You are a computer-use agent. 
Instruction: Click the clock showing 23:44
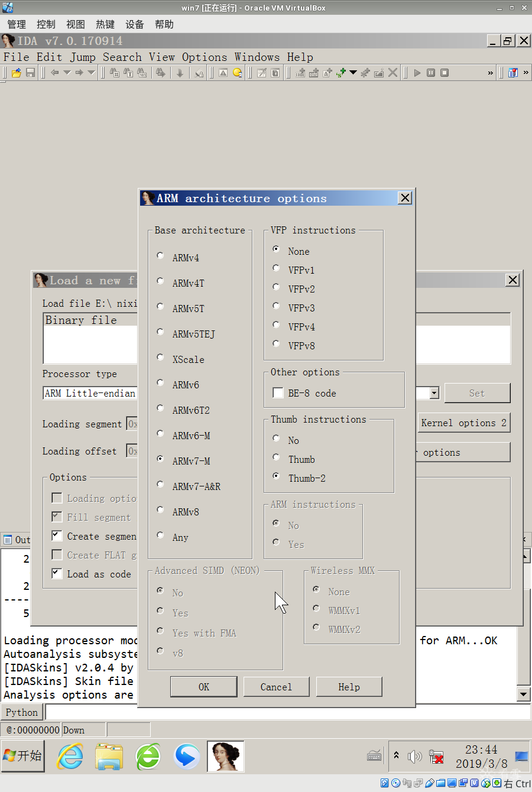(x=481, y=750)
